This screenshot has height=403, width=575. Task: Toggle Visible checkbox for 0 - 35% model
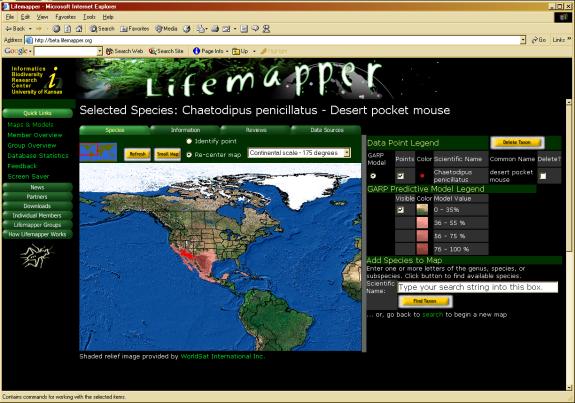tap(401, 210)
